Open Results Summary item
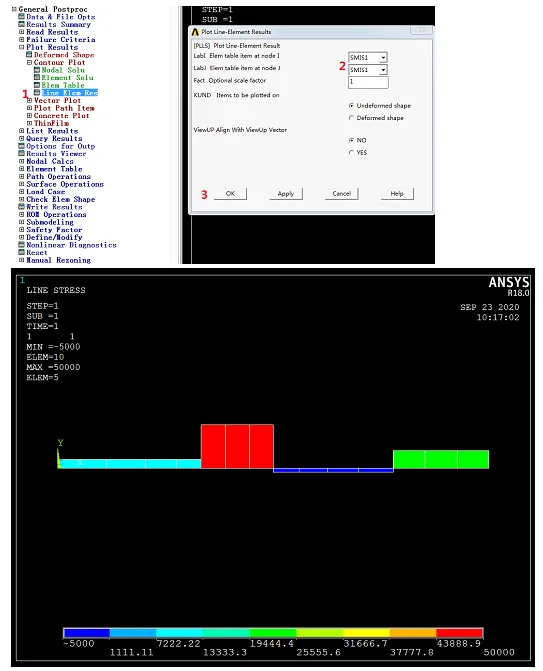The width and height of the screenshot is (543, 671). click(58, 24)
